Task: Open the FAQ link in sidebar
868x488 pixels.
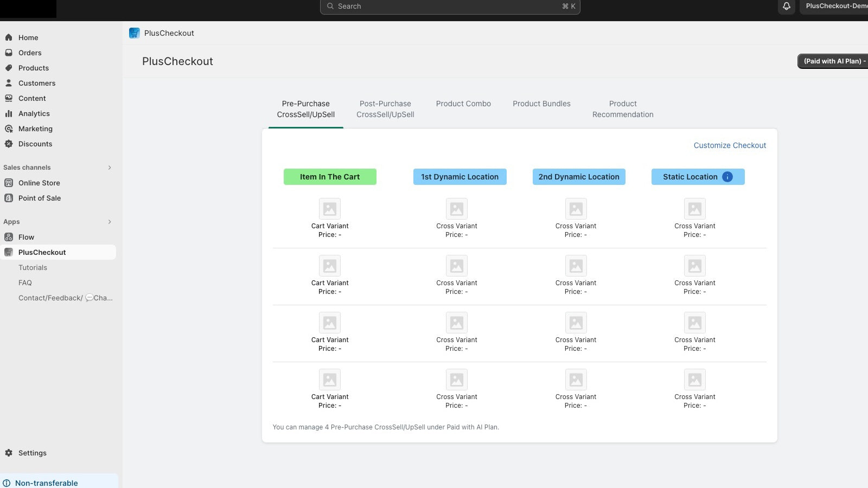Action: tap(25, 282)
